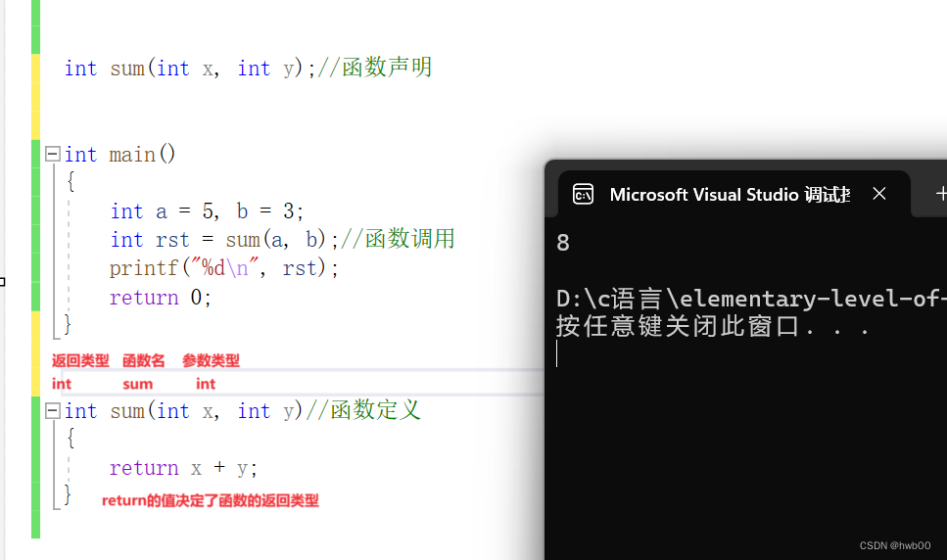Click the //函数定义 comment
The width and height of the screenshot is (947, 560).
(x=363, y=410)
